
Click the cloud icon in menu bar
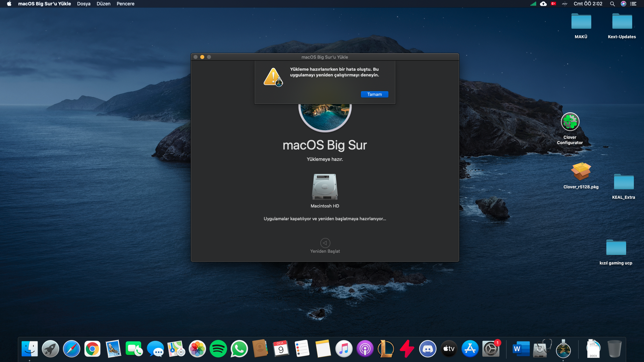543,4
